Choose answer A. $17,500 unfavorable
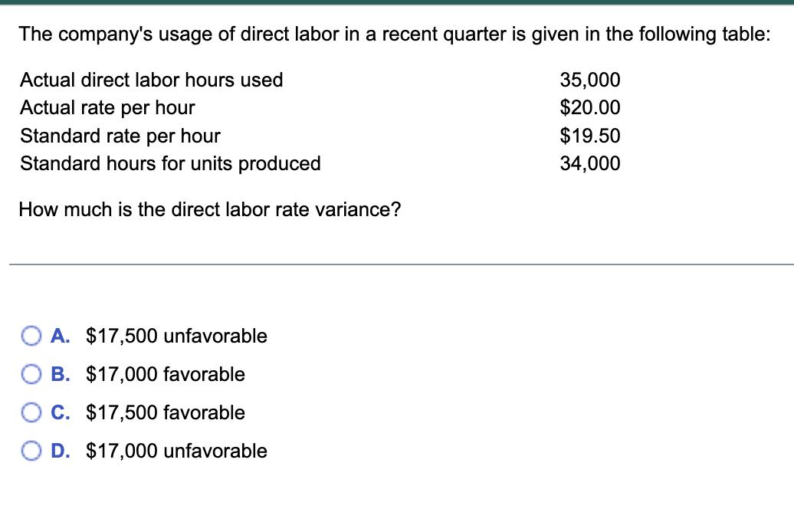This screenshot has width=794, height=532. pos(176,336)
